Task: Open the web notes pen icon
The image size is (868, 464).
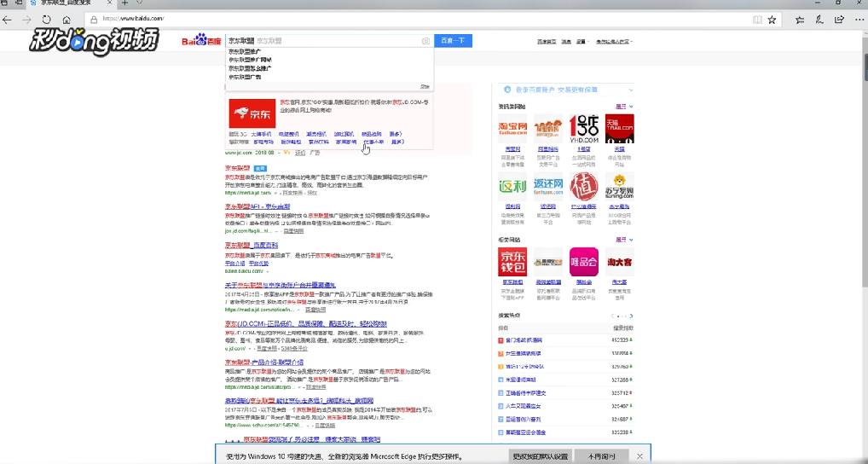Action: pos(820,20)
